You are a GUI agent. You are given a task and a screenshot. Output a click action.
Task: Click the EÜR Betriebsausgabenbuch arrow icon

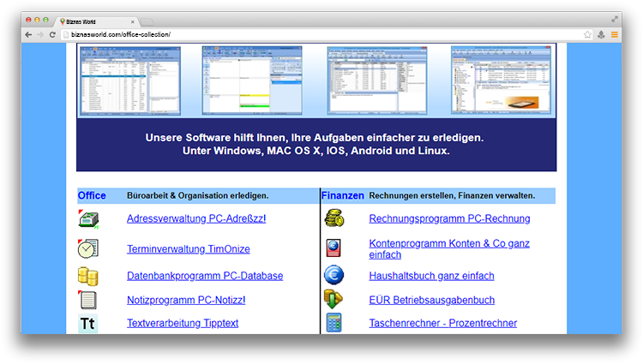click(x=334, y=300)
